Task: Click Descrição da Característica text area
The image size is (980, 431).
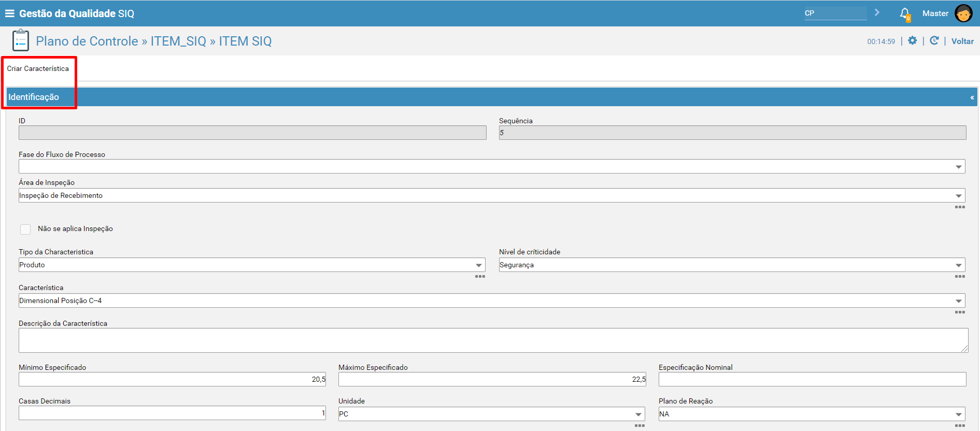Action: point(493,340)
